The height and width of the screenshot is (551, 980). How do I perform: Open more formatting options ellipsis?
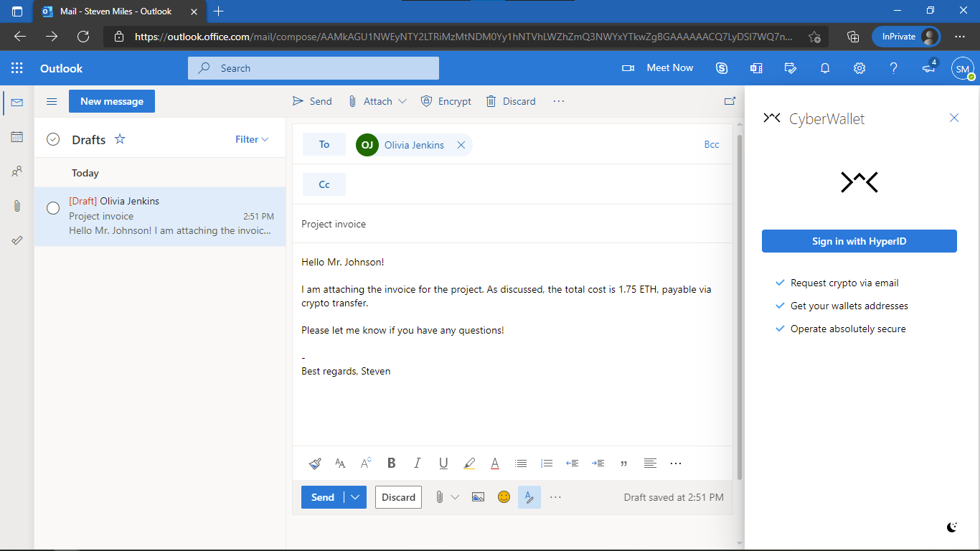[676, 463]
